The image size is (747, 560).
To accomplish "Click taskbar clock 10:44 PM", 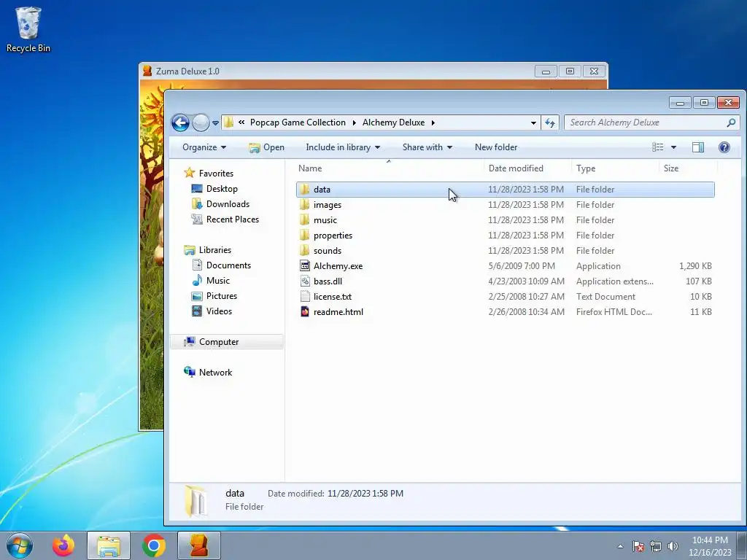I will click(x=710, y=546).
